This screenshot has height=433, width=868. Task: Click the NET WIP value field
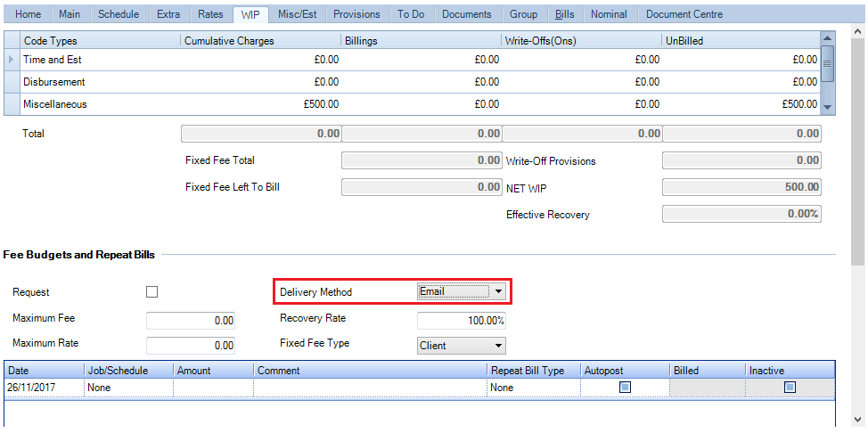point(741,187)
